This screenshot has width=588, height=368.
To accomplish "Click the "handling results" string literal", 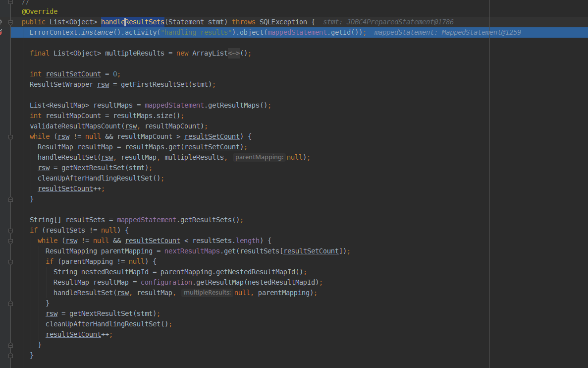I will (x=196, y=32).
